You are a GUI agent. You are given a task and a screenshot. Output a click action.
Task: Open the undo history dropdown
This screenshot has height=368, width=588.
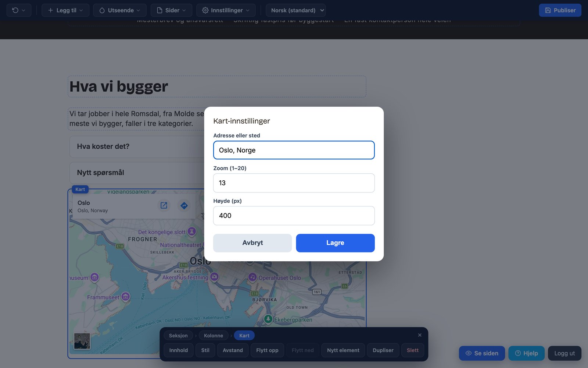[19, 10]
